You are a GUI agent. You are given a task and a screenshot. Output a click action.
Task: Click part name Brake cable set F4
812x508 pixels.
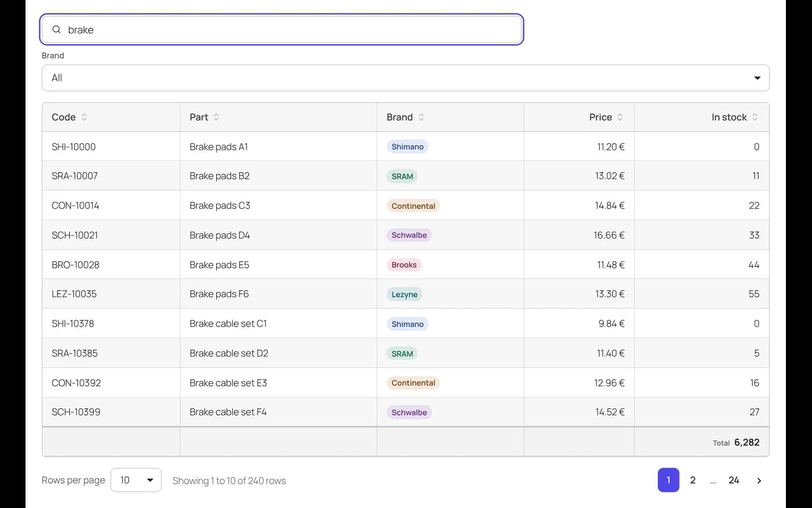click(228, 412)
